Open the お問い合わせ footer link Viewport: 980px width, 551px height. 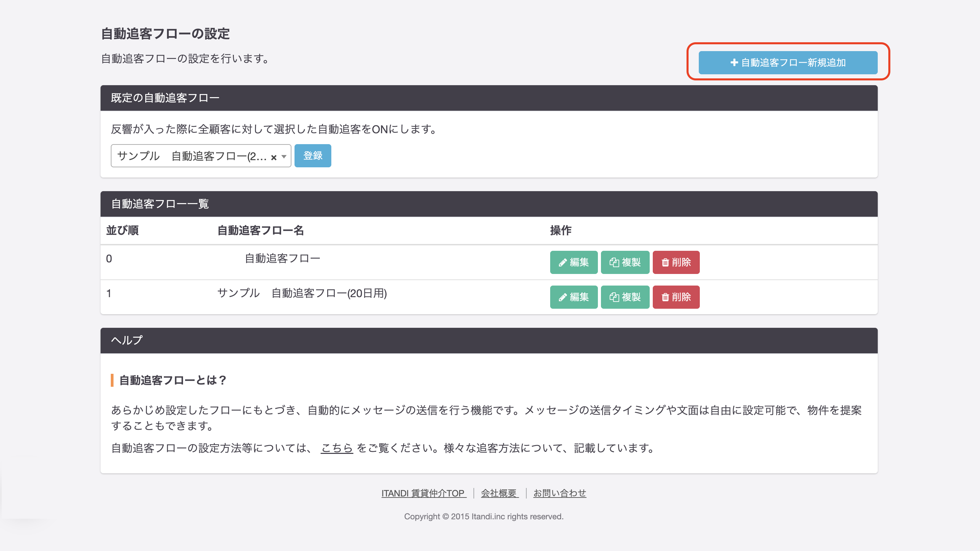[x=560, y=493]
